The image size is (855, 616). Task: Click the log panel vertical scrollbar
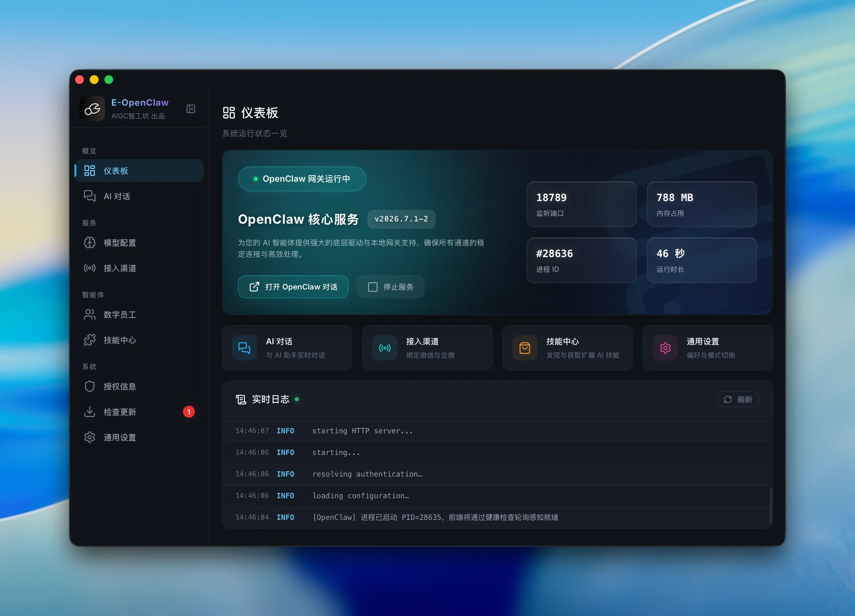click(x=771, y=507)
